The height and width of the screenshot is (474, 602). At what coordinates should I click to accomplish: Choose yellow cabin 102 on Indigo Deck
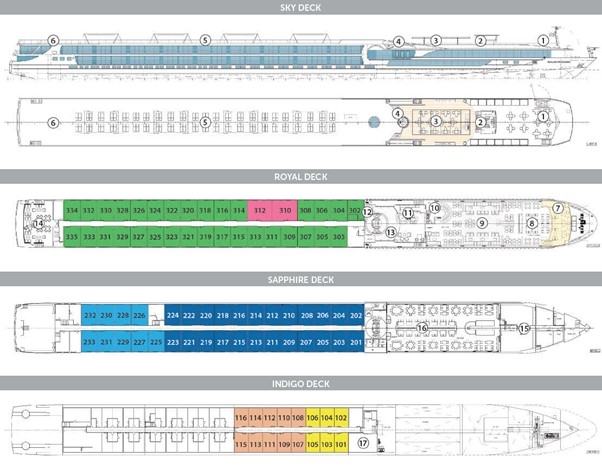click(x=341, y=417)
